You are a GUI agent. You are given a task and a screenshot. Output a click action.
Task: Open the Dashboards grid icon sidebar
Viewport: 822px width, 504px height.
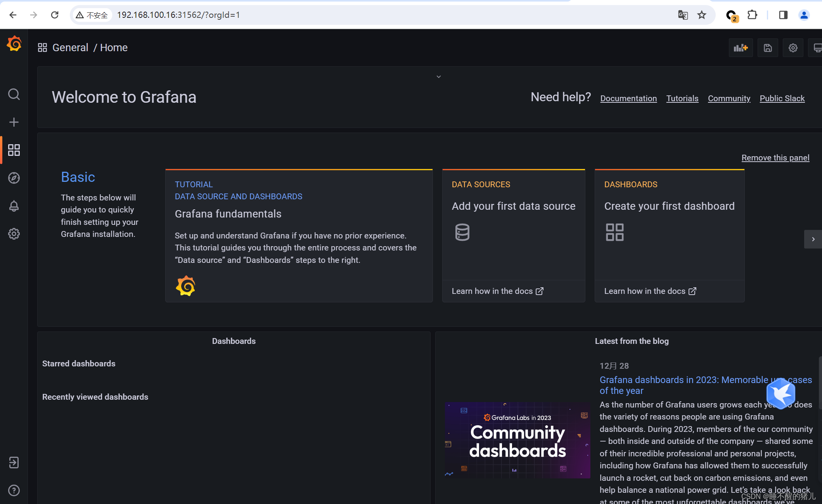14,150
